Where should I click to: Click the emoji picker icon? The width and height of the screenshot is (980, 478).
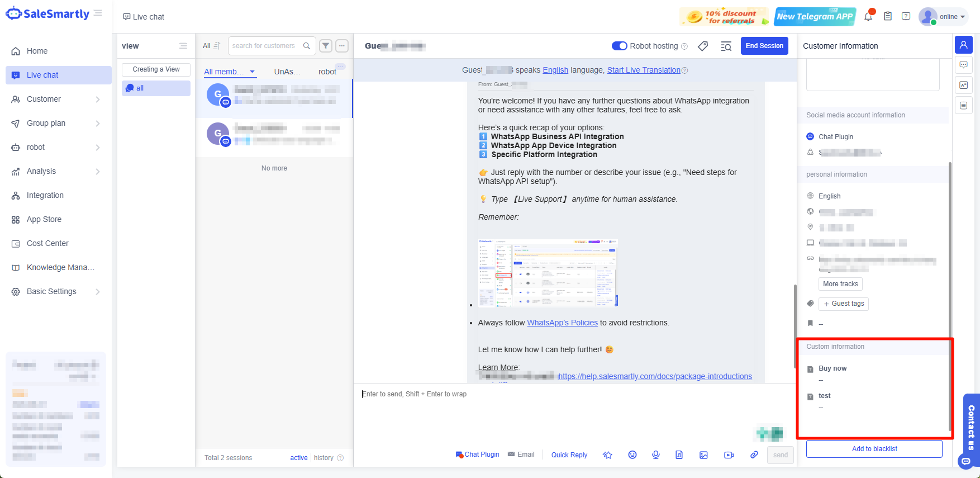coord(632,455)
